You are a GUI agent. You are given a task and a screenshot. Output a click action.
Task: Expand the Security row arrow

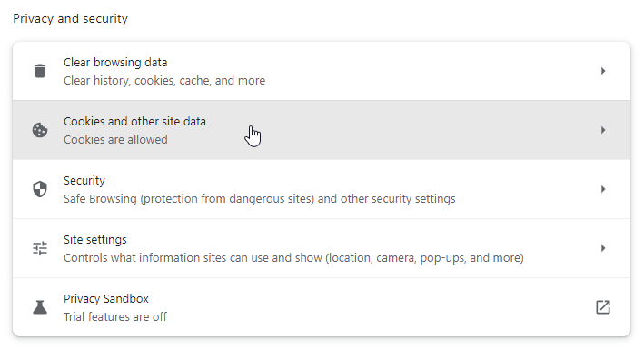pyautogui.click(x=603, y=189)
